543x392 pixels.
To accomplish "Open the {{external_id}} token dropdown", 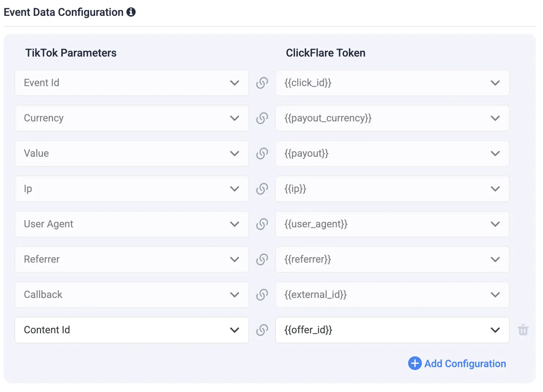I will (392, 295).
